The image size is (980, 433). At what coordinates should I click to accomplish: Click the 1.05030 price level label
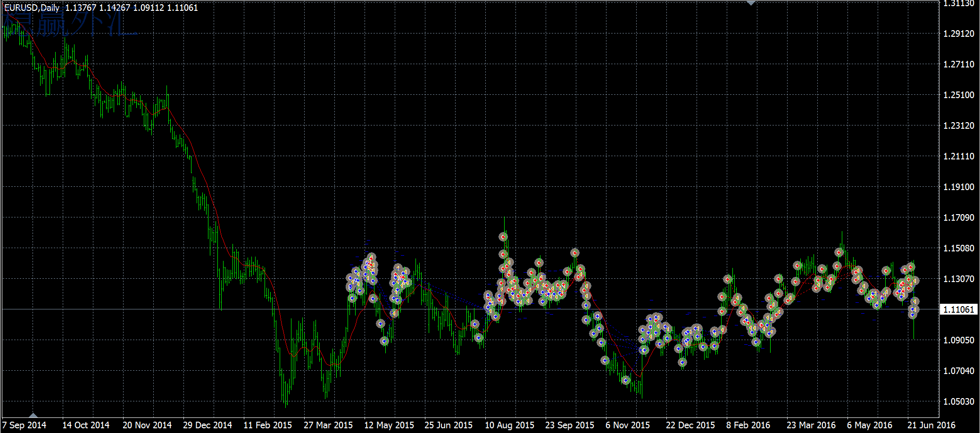pos(959,401)
